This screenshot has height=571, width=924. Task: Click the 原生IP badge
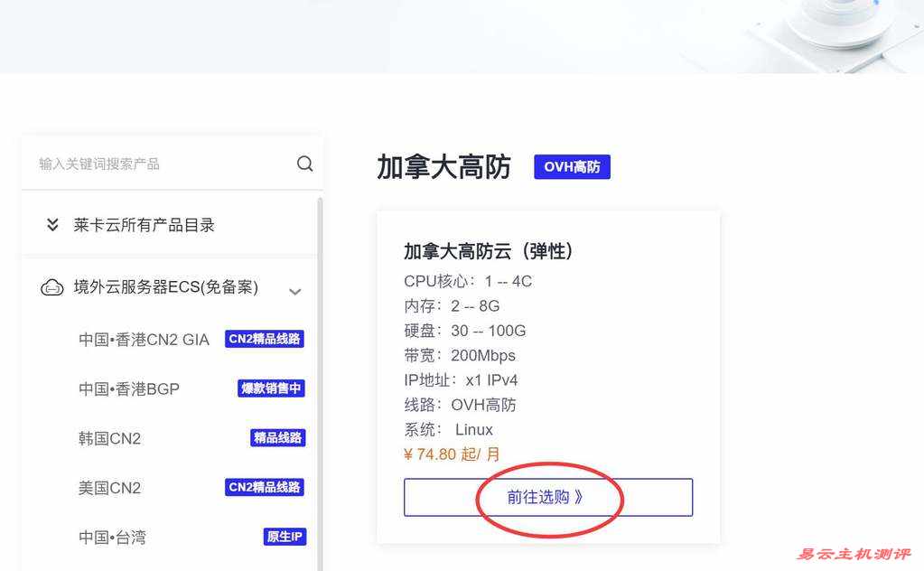(x=285, y=537)
